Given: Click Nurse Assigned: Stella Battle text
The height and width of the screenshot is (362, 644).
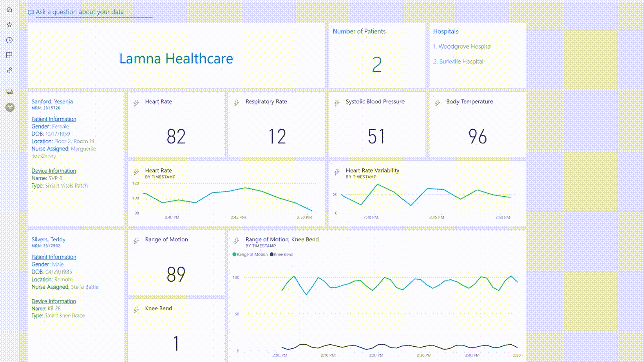Looking at the screenshot, I should coord(65,287).
